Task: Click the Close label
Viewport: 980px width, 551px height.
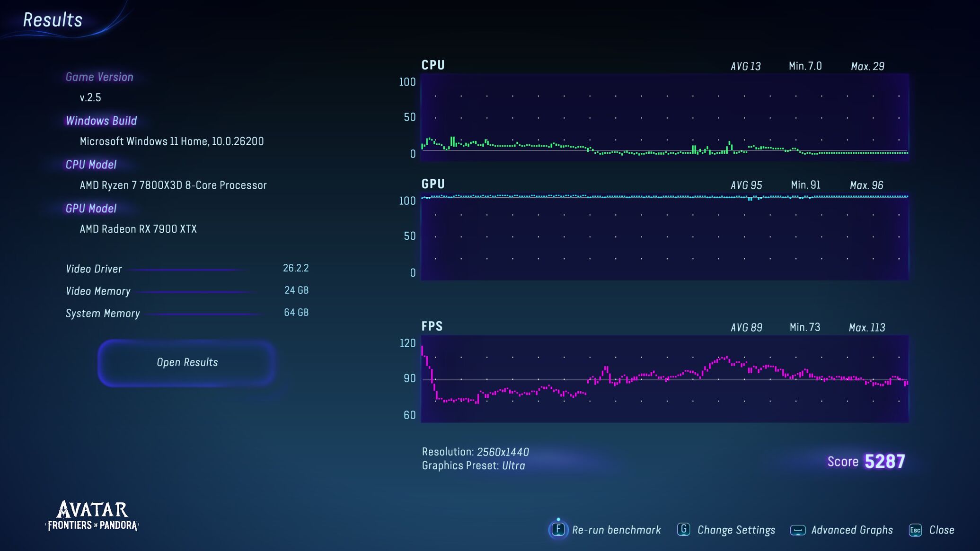Action: 942,530
